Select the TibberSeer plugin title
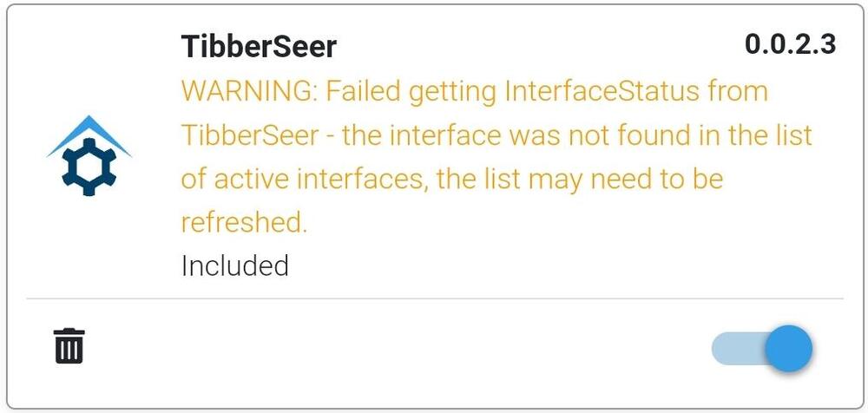The width and height of the screenshot is (868, 413). point(258,46)
